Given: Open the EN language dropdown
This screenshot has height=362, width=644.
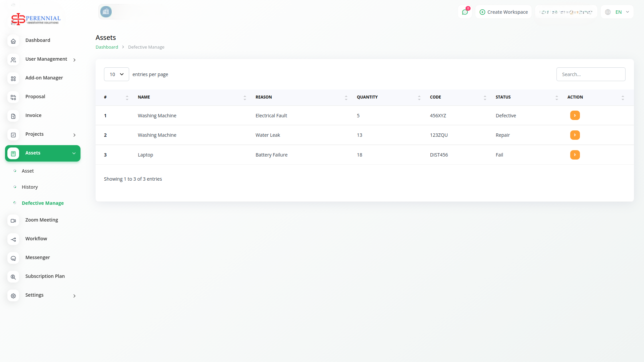Looking at the screenshot, I should coord(618,12).
